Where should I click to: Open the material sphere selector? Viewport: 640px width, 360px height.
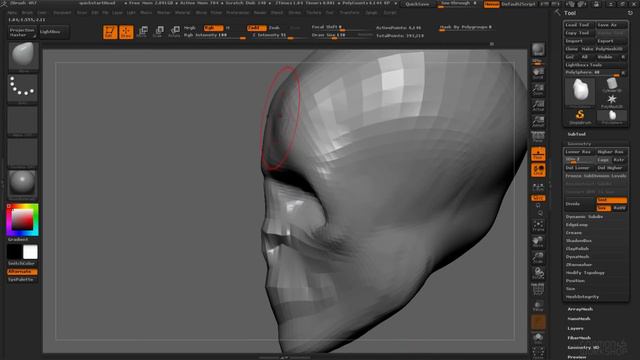pyautogui.click(x=22, y=184)
